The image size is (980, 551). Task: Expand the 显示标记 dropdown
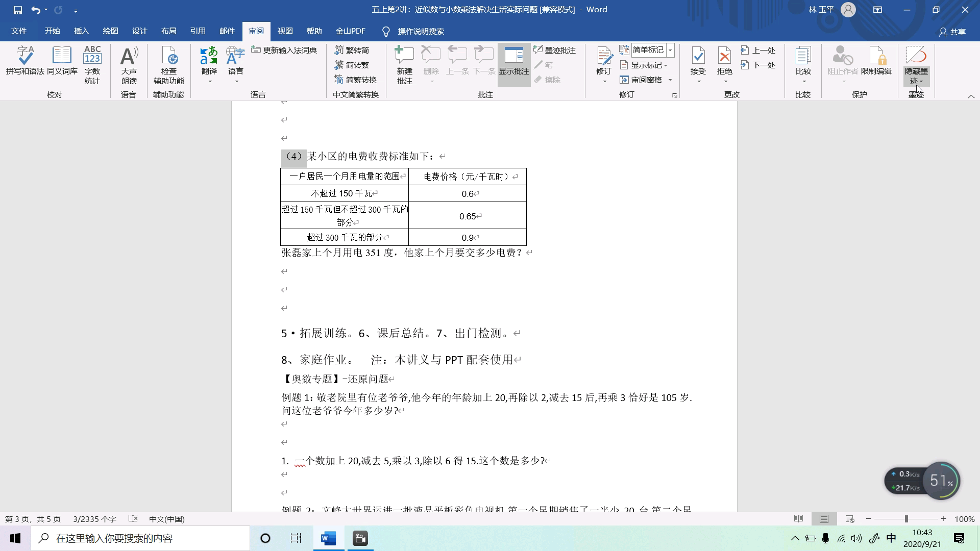(x=645, y=65)
